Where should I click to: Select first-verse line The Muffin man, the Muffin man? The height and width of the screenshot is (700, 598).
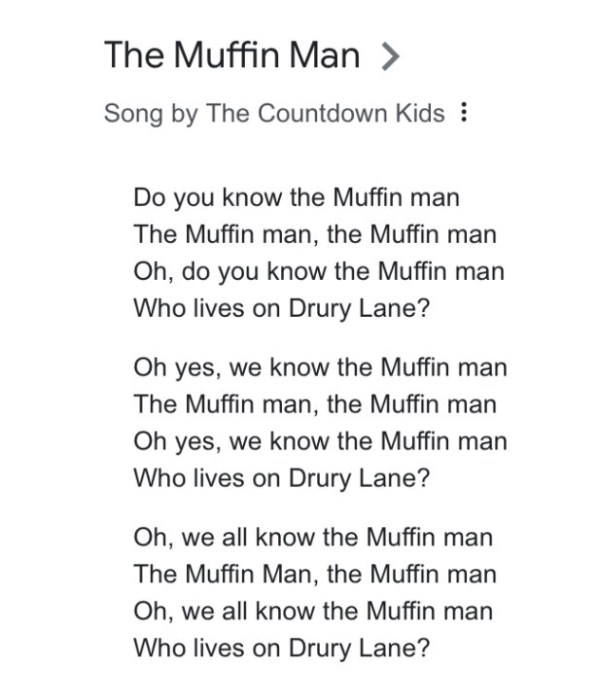tap(315, 234)
